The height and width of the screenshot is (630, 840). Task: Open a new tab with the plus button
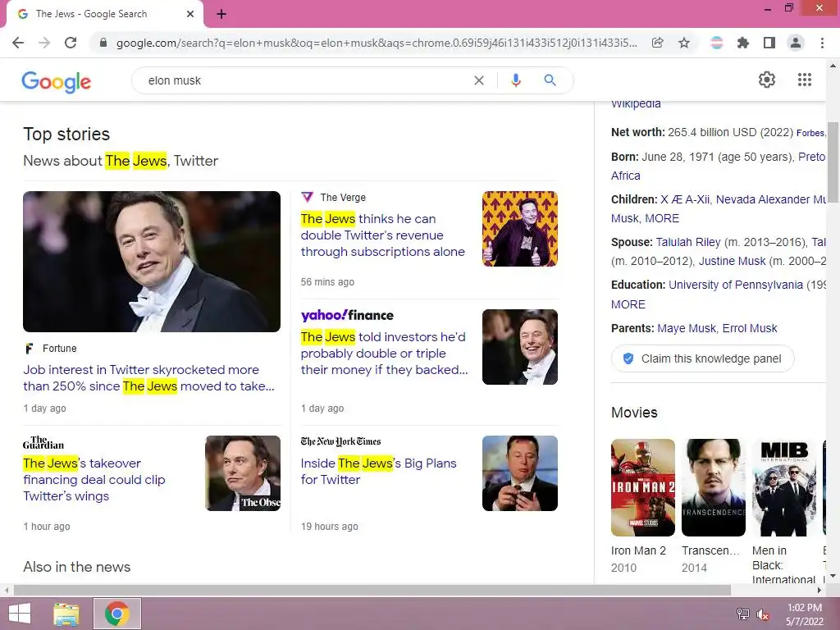coord(221,15)
